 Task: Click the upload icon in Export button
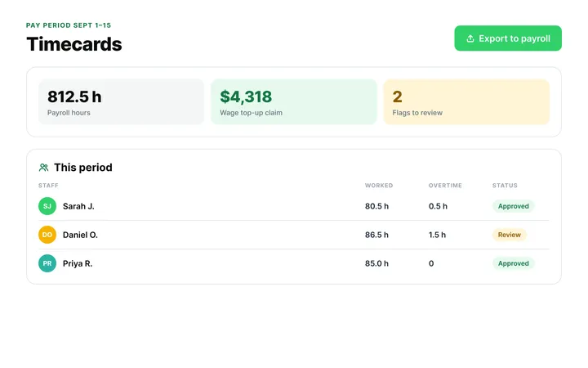[470, 38]
